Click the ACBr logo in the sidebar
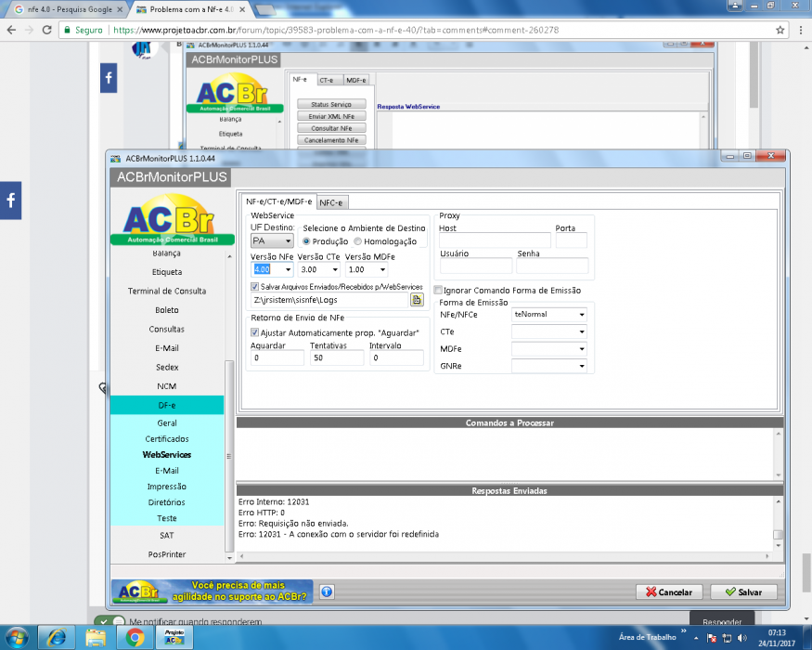Image resolution: width=812 pixels, height=650 pixels. (x=172, y=219)
